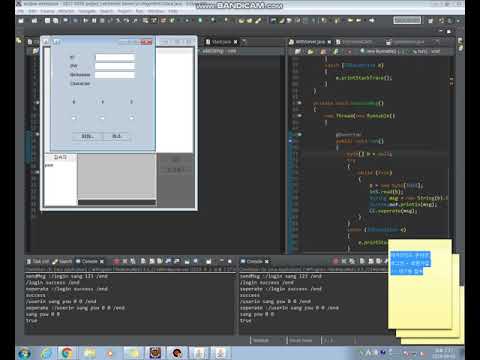This screenshot has height=360, width=480.
Task: Select the last character radio button
Action: 132,118
